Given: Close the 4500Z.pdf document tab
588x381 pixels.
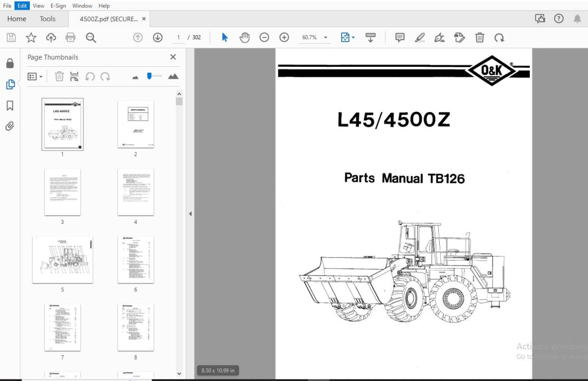Looking at the screenshot, I should click(144, 19).
